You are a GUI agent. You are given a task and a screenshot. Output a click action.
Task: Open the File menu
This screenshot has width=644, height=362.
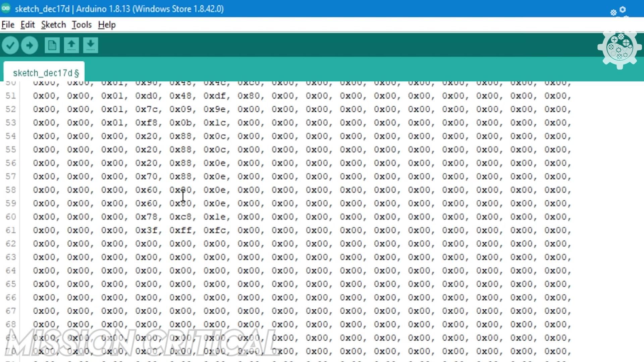click(x=8, y=25)
